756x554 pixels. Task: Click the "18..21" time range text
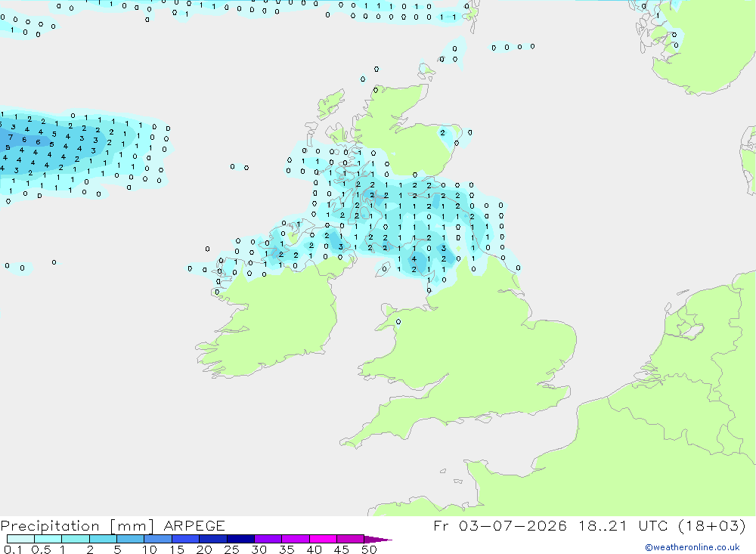tap(603, 525)
